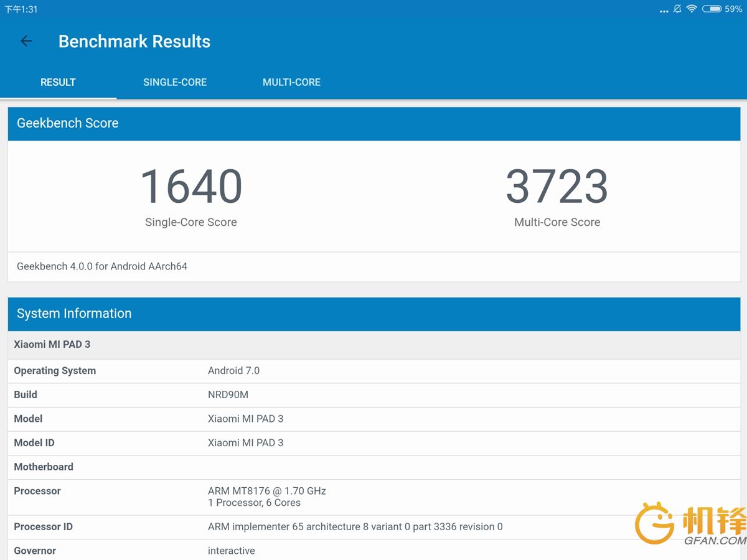Select ARM MT8176 @ 1.70 GHz value
747x560 pixels.
click(x=267, y=491)
